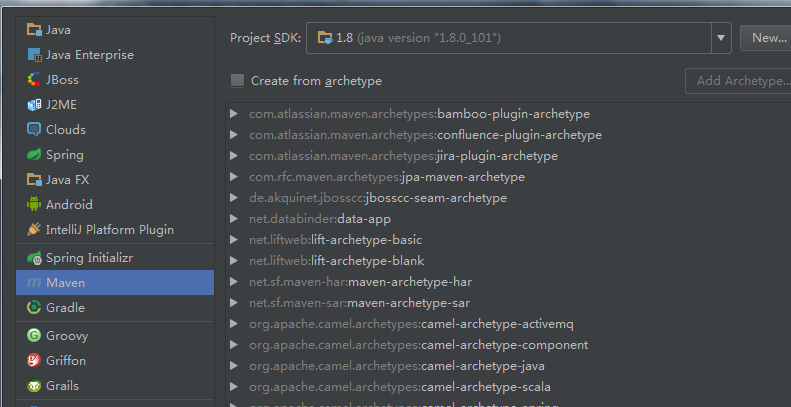Viewport: 791px width, 407px height.
Task: Select camel-archetype-java row text
Action: tap(397, 366)
